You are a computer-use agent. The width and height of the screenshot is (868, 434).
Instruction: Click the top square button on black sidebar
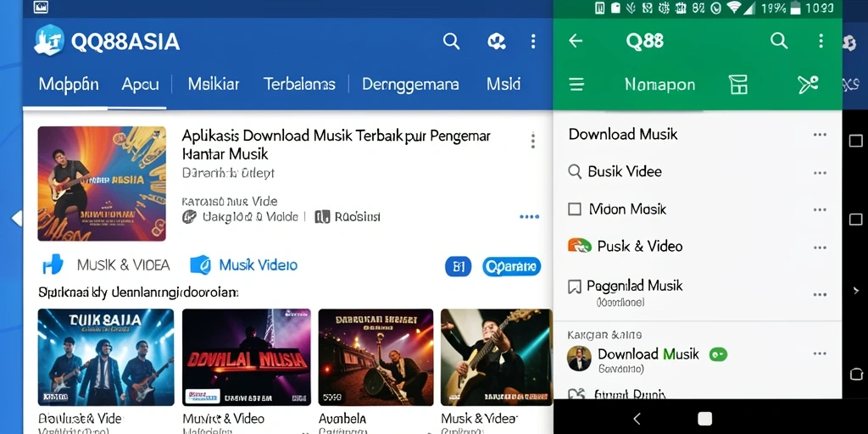click(855, 141)
